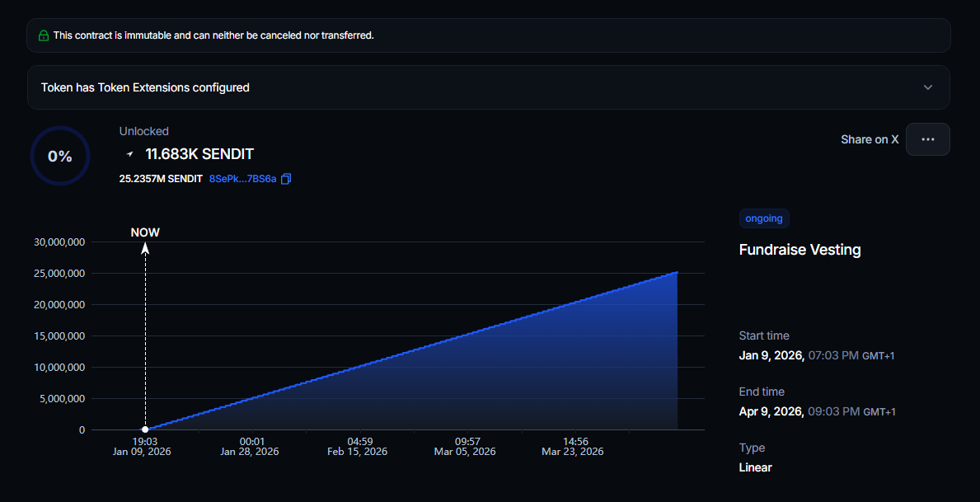Click the NOW label above chart
The image size is (980, 502).
click(x=145, y=232)
